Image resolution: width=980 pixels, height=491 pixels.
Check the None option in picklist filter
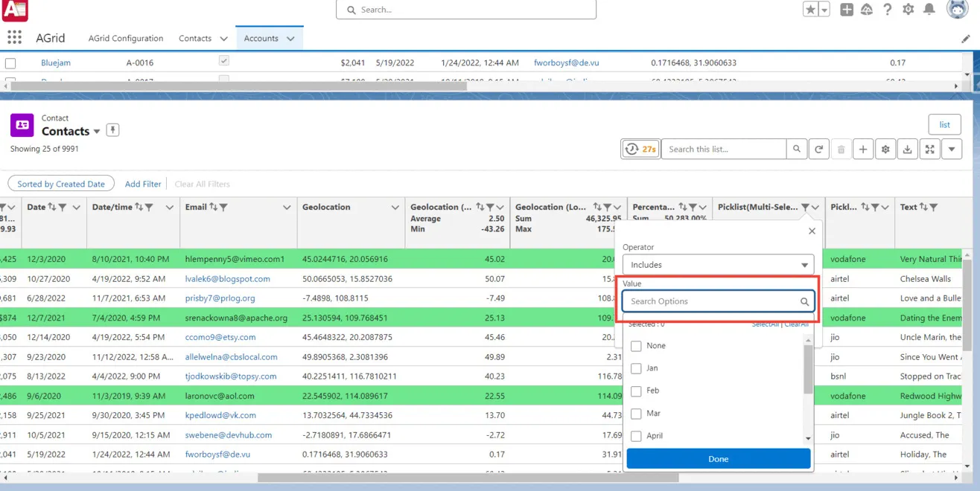click(x=637, y=345)
